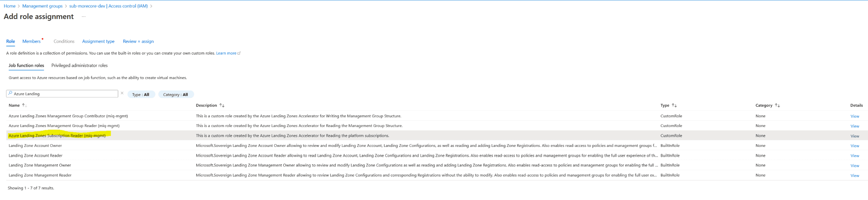This screenshot has width=868, height=200.
Task: Go to Home in the breadcrumb
Action: (9, 6)
